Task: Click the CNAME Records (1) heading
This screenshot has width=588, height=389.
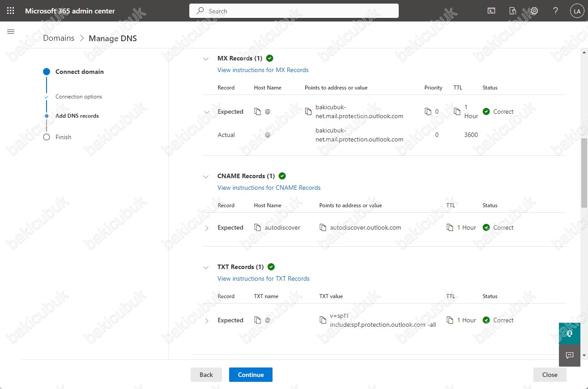Action: click(246, 176)
